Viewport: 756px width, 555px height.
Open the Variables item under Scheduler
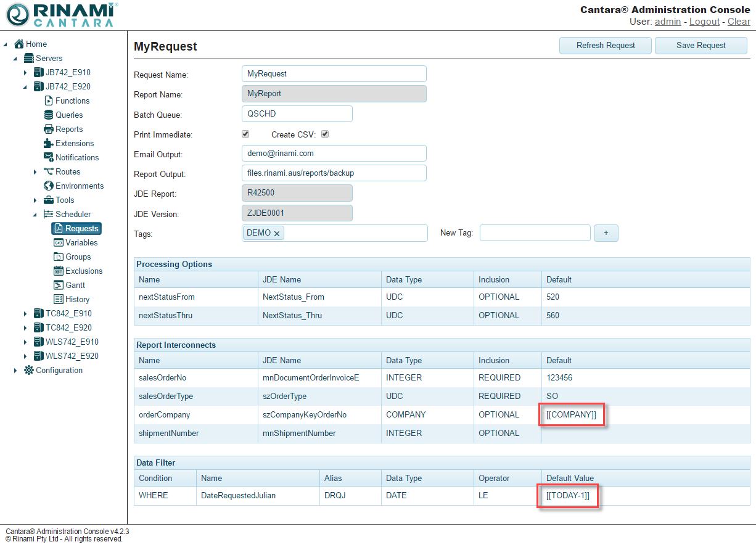(81, 242)
